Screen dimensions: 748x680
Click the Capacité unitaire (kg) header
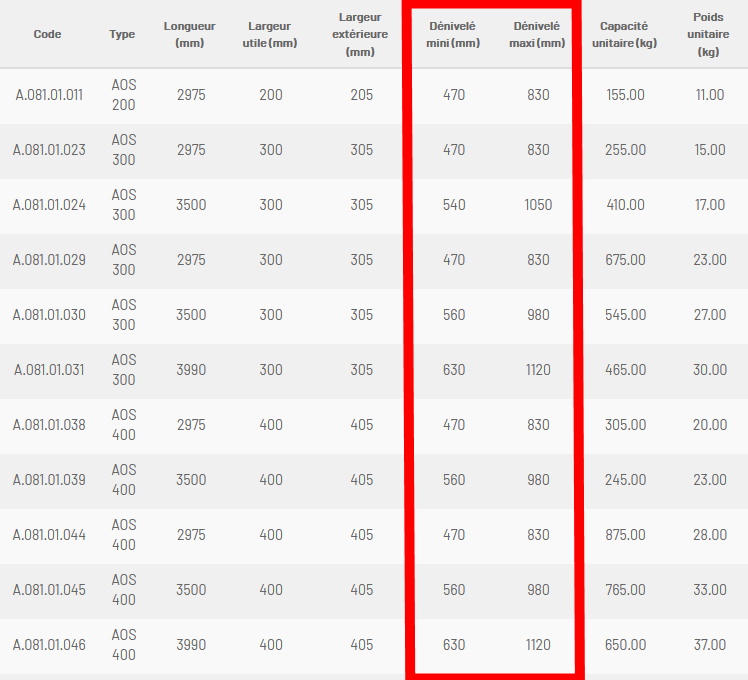(624, 34)
